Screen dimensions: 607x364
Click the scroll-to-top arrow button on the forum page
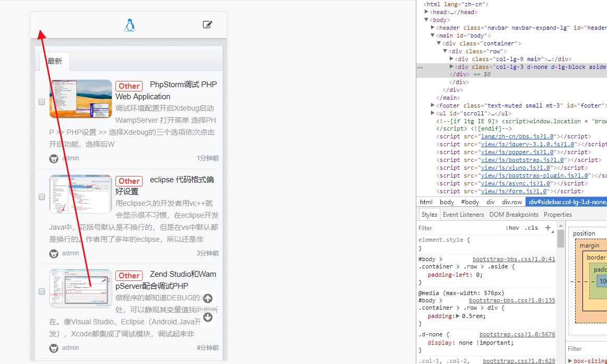coord(208,298)
